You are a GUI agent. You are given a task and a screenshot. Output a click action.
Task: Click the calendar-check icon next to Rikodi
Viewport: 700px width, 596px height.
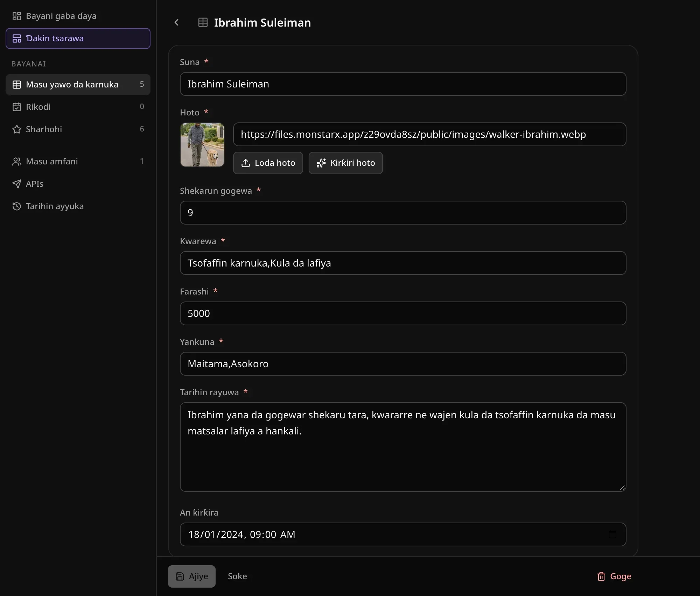pos(17,107)
